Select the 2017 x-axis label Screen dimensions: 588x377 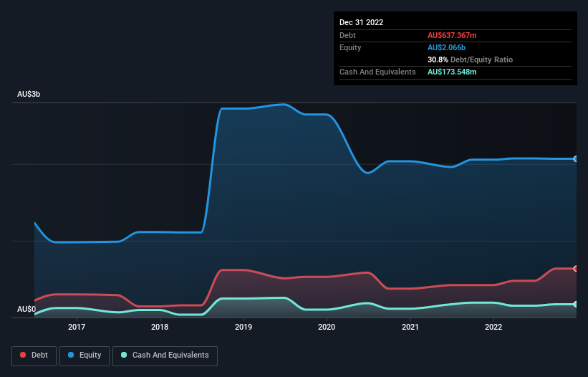tap(77, 327)
